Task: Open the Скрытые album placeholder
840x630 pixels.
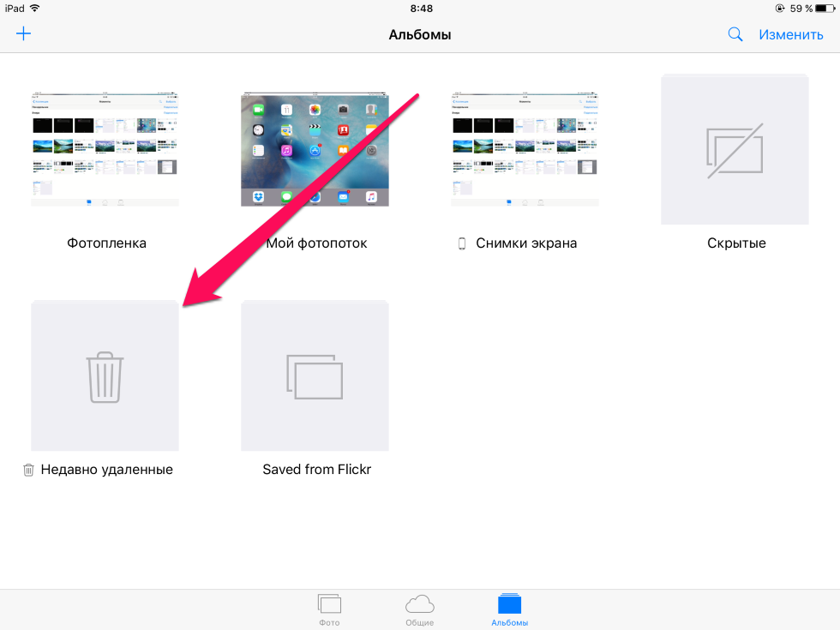Action: (735, 149)
